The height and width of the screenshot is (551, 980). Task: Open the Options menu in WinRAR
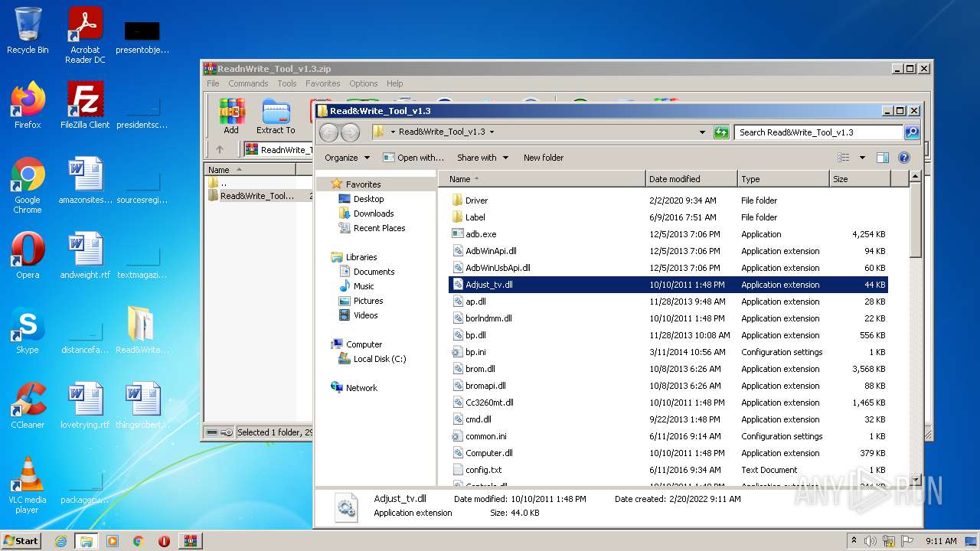pyautogui.click(x=364, y=83)
